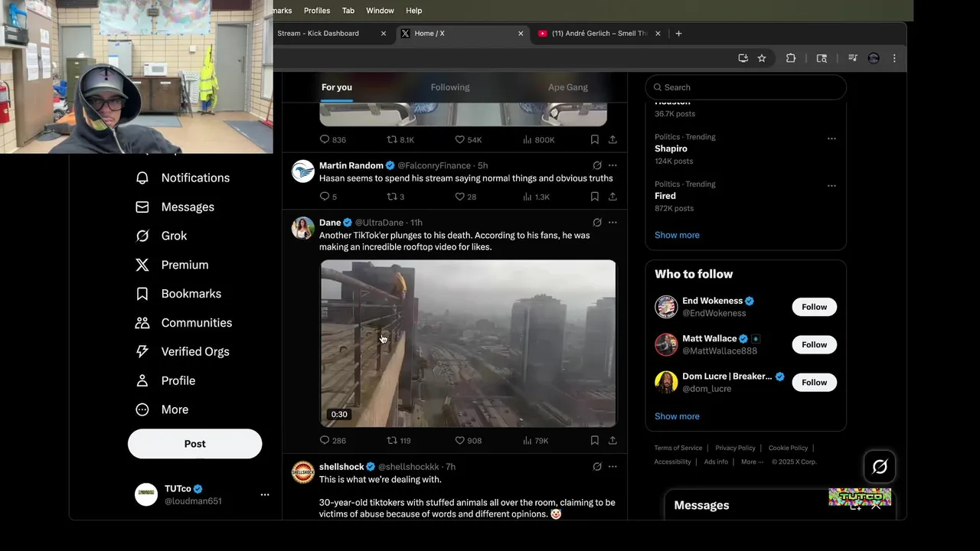The image size is (980, 551).
Task: Open Communities in the sidebar
Action: click(184, 323)
